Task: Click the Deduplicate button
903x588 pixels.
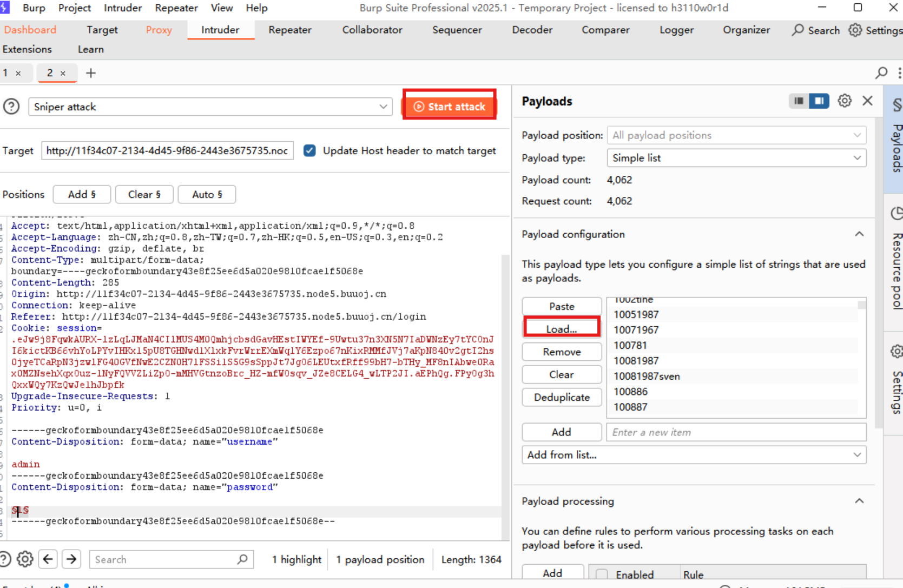Action: (x=562, y=397)
